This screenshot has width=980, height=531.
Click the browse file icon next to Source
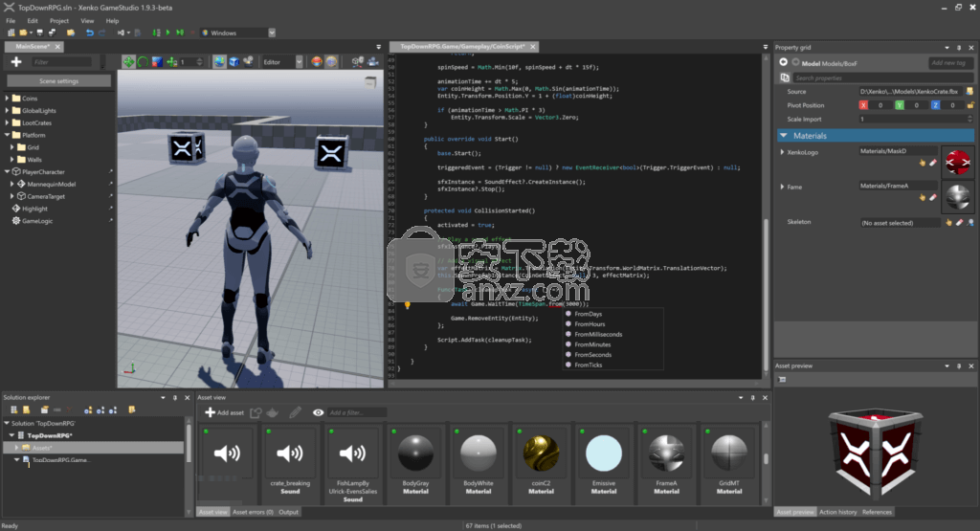click(970, 91)
